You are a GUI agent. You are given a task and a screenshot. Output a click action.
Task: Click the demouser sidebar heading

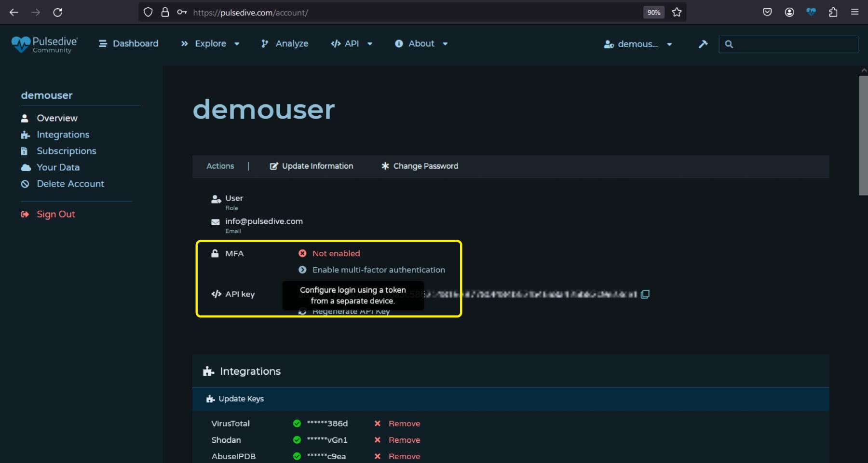tap(47, 95)
